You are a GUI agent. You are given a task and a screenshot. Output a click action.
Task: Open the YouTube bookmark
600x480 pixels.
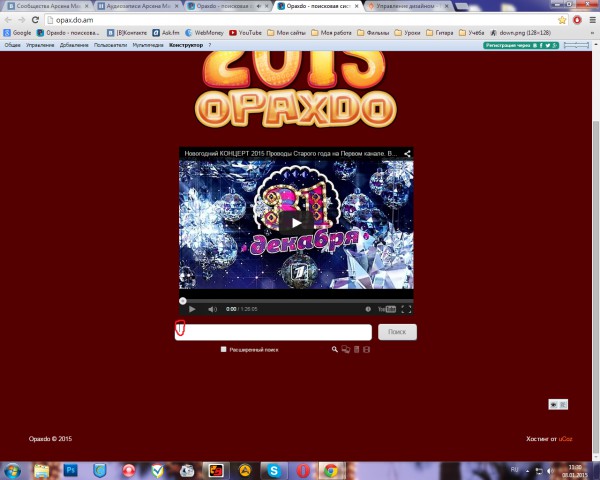coord(245,33)
